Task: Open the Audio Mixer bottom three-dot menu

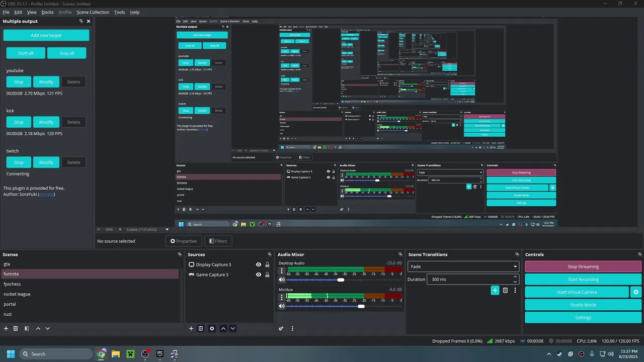Action: tap(292, 328)
